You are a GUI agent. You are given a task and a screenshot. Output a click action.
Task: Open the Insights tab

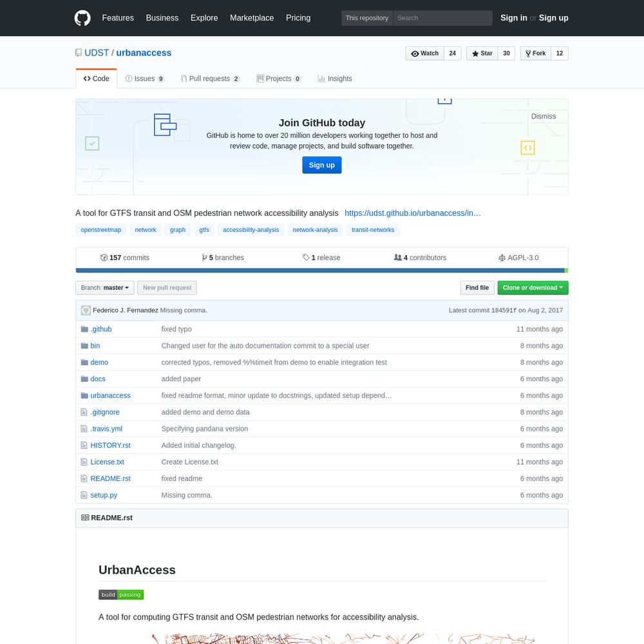[335, 79]
